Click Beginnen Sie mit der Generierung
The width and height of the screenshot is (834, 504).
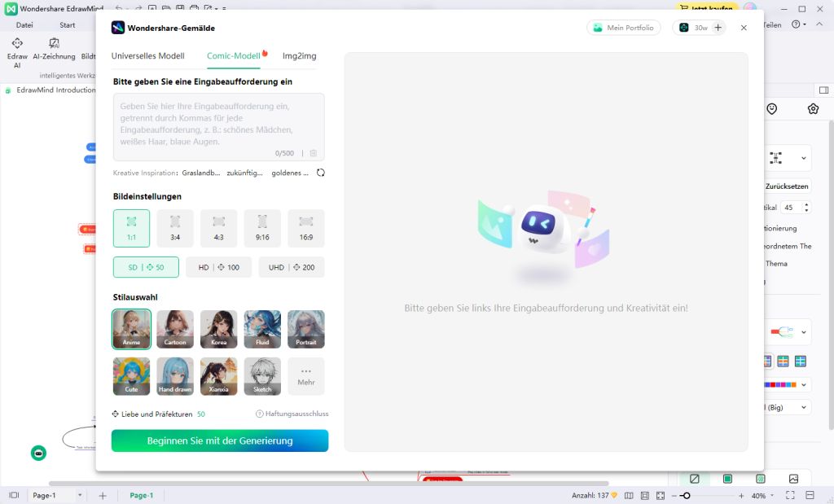point(220,440)
